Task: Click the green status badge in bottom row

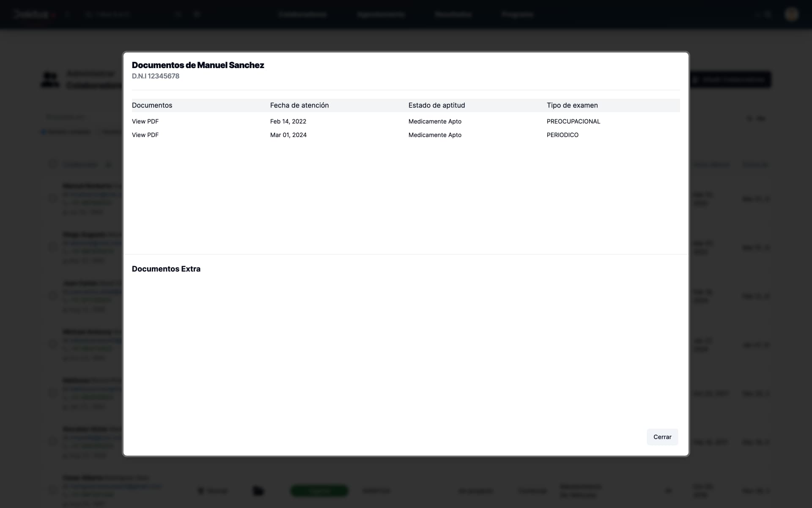Action: [x=319, y=491]
